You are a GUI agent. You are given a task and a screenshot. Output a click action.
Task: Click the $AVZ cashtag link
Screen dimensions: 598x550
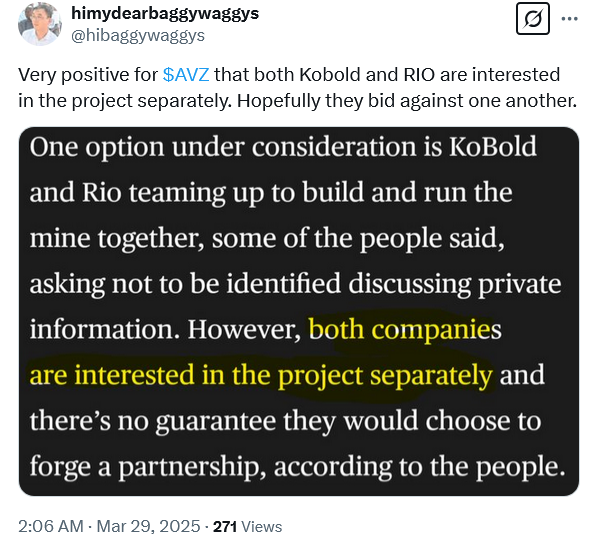click(x=186, y=74)
